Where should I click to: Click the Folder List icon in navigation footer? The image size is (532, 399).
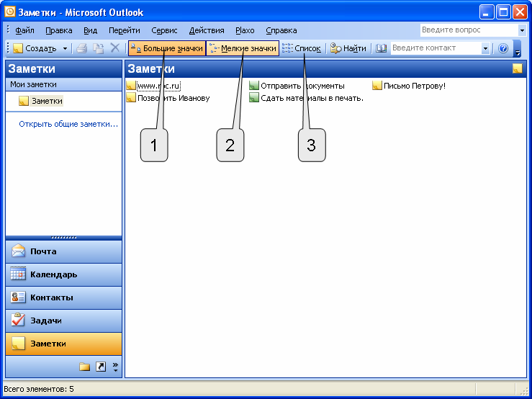(84, 367)
